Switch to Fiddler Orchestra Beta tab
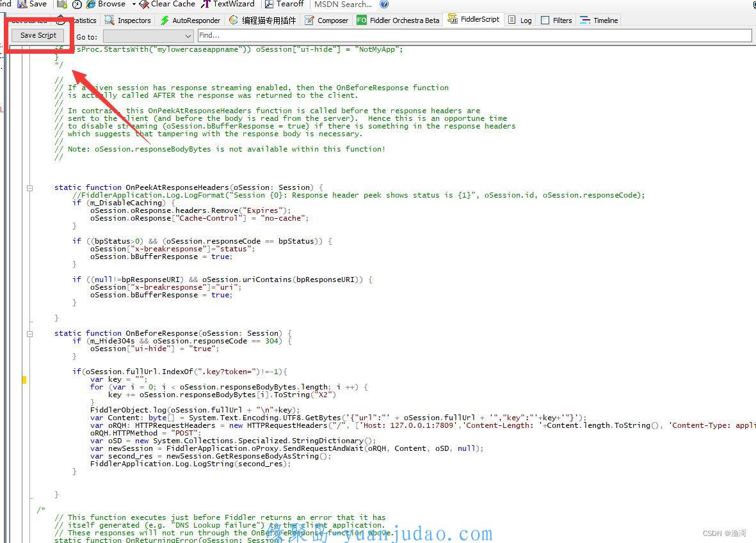The height and width of the screenshot is (543, 756). coord(398,20)
